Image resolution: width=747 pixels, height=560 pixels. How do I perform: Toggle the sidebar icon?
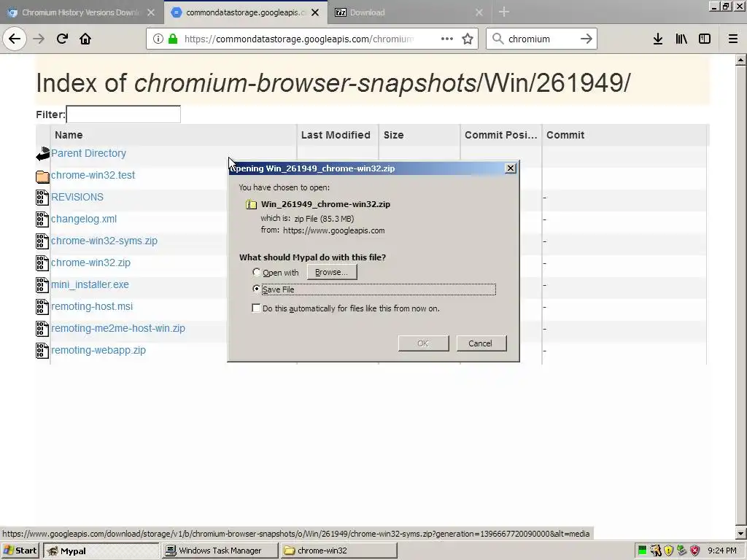click(705, 39)
